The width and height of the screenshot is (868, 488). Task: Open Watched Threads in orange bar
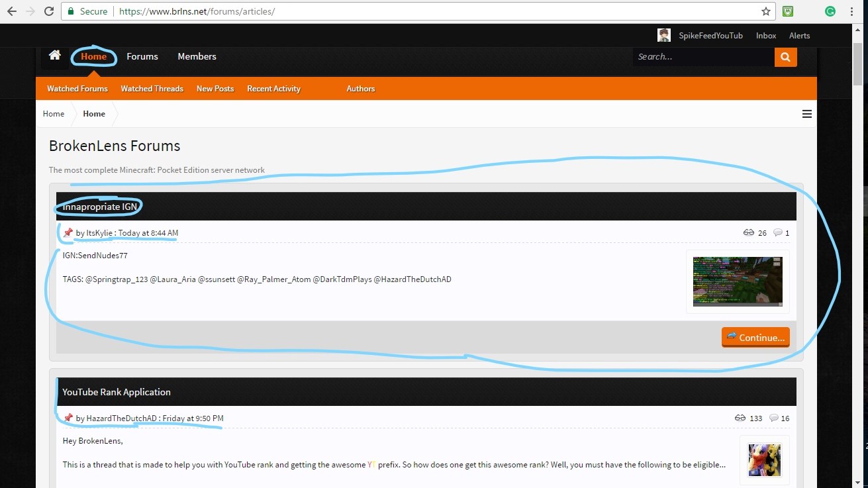[x=152, y=89]
